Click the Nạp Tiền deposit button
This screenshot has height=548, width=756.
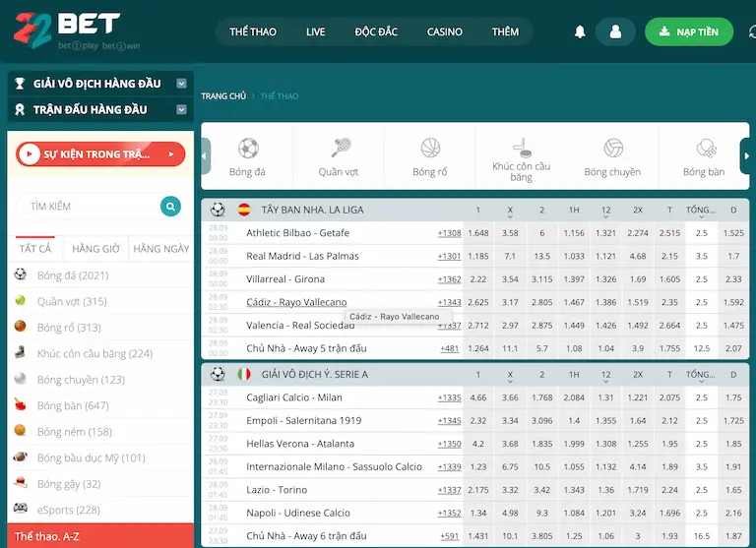[689, 31]
